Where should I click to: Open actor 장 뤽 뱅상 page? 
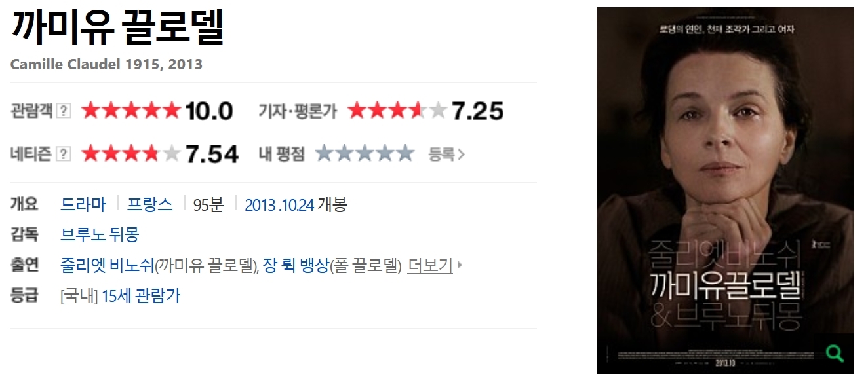[295, 266]
